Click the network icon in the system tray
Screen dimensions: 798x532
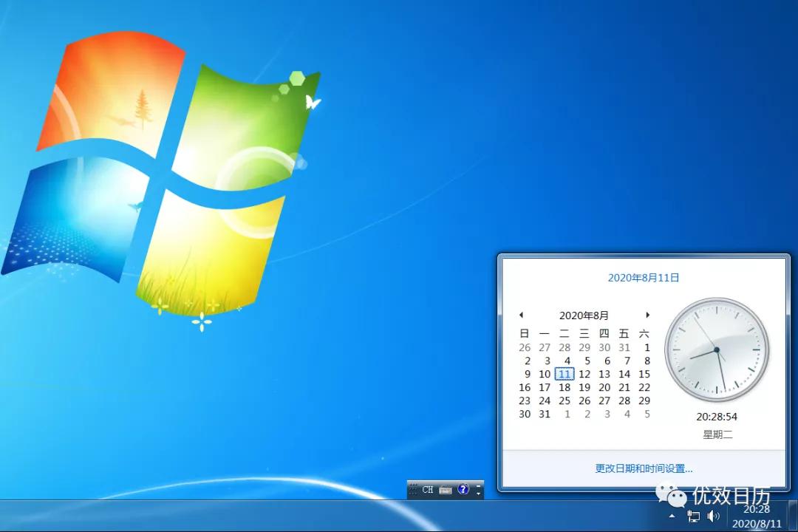(x=692, y=516)
